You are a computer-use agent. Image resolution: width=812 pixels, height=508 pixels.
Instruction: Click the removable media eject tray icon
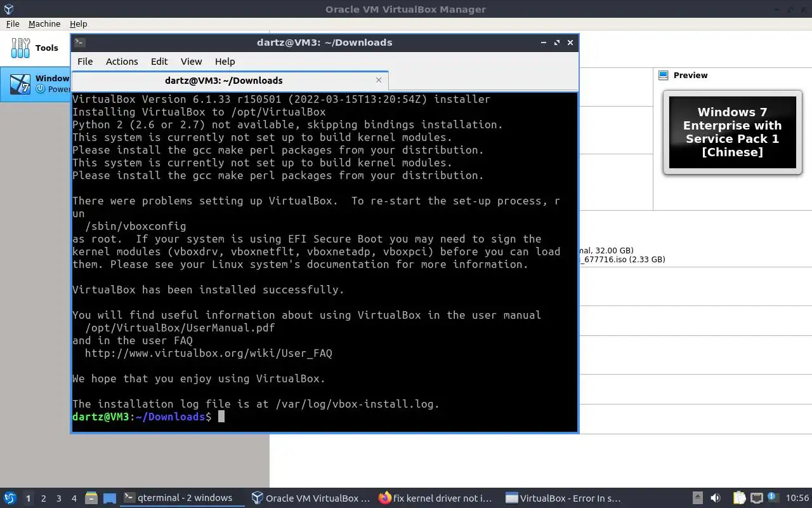point(697,498)
